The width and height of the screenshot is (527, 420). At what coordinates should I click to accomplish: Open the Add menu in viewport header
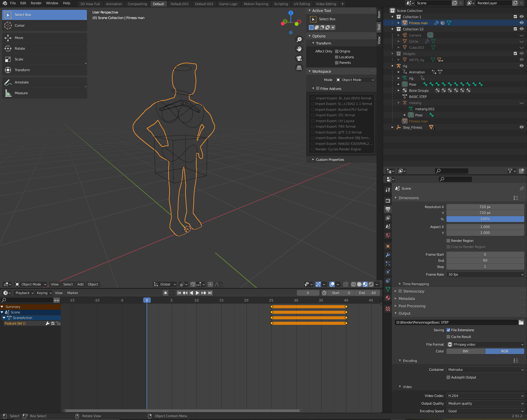click(x=80, y=284)
